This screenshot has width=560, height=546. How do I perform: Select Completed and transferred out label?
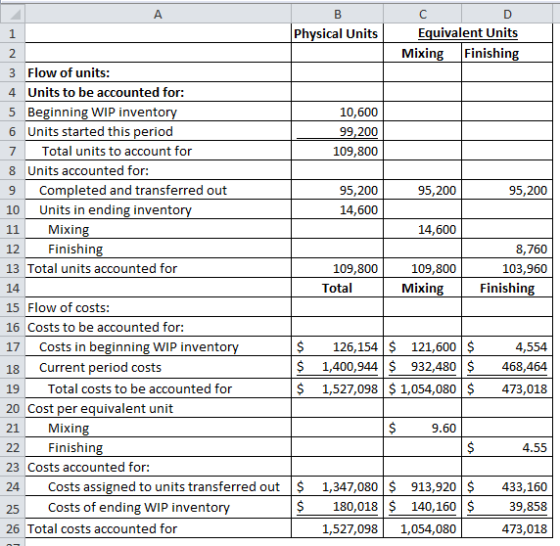pyautogui.click(x=133, y=190)
